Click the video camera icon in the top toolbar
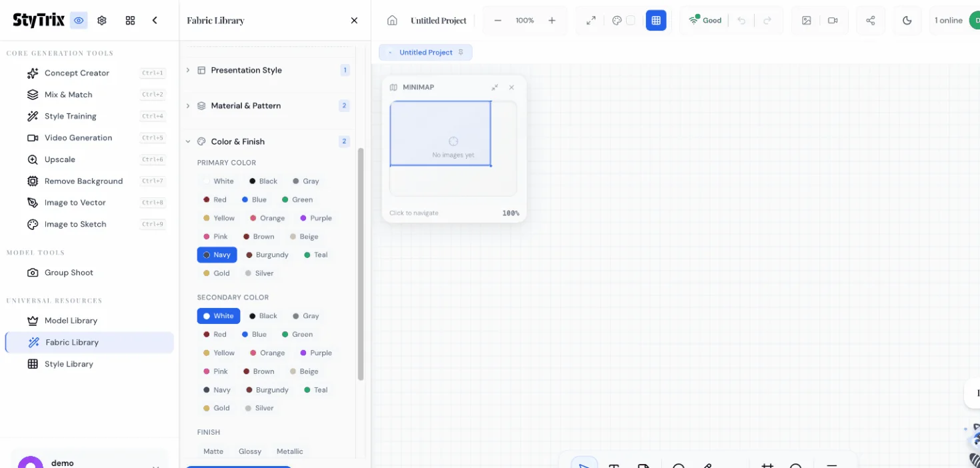This screenshot has height=468, width=980. (x=833, y=21)
